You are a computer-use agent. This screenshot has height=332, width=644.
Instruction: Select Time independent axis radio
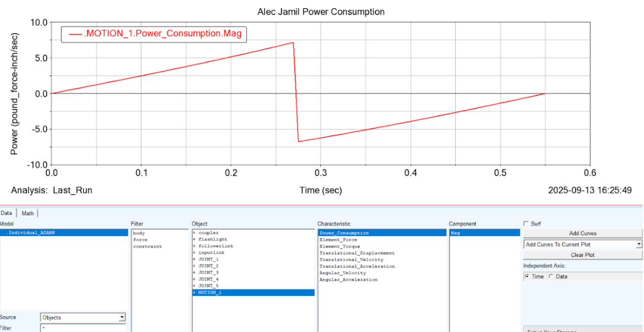point(527,277)
